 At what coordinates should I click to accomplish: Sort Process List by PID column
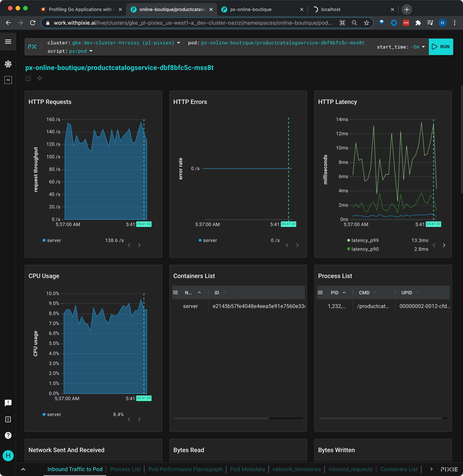pyautogui.click(x=334, y=293)
